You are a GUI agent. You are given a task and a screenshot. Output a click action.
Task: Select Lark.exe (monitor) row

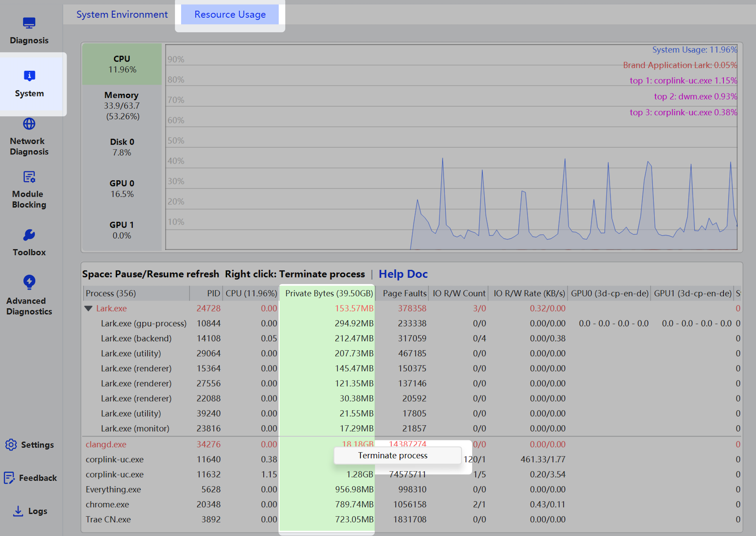(x=412, y=428)
